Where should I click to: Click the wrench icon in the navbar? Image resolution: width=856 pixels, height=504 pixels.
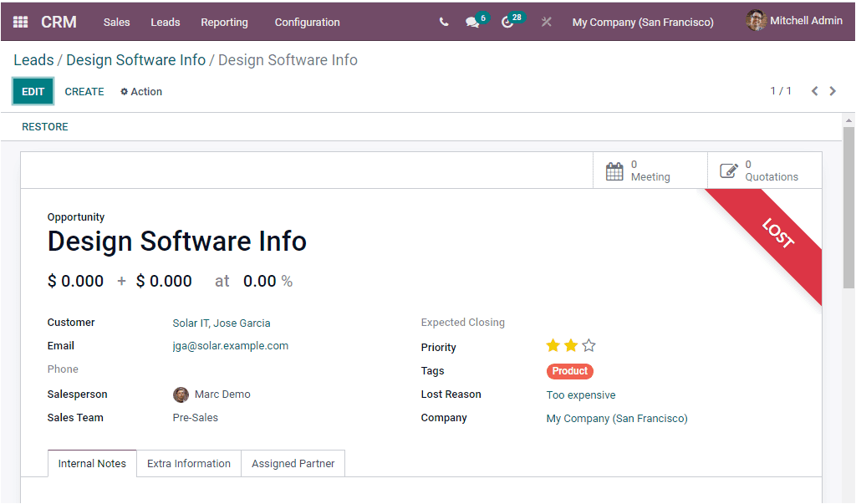[x=547, y=22]
